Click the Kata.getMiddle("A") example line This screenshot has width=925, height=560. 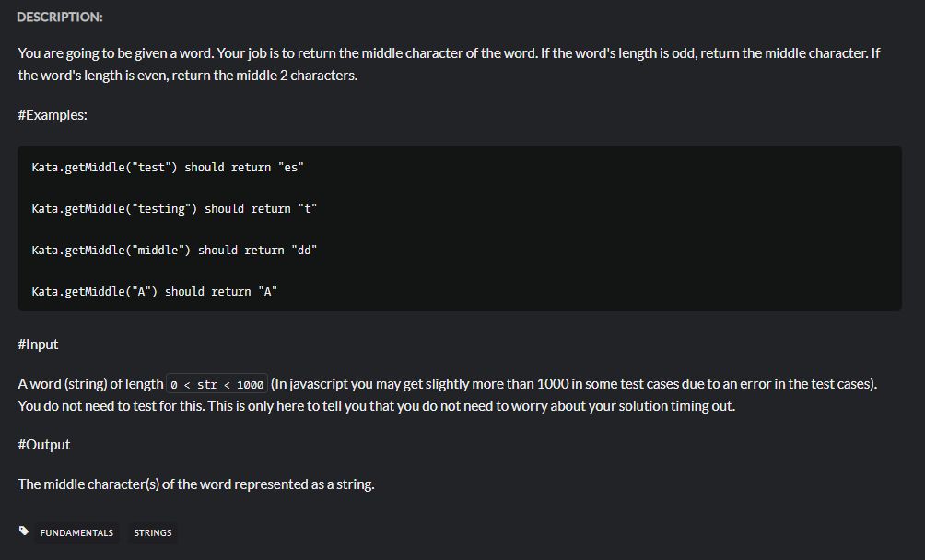pos(154,291)
